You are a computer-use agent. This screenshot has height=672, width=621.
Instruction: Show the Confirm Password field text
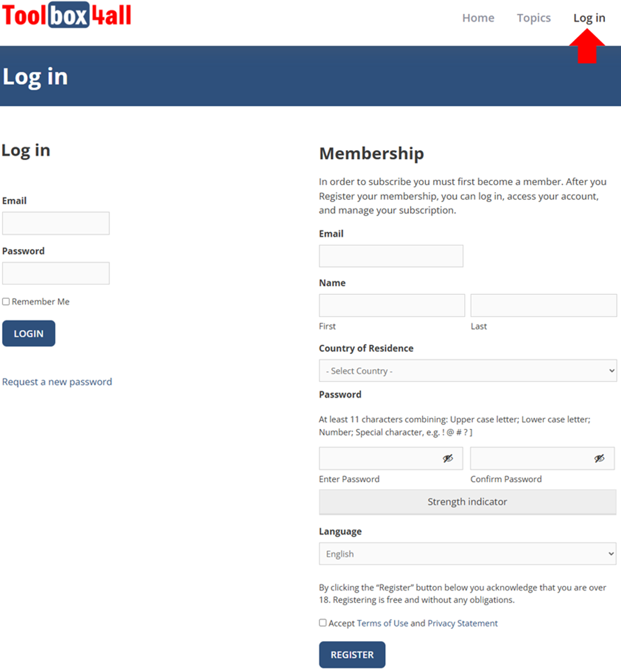pyautogui.click(x=599, y=458)
